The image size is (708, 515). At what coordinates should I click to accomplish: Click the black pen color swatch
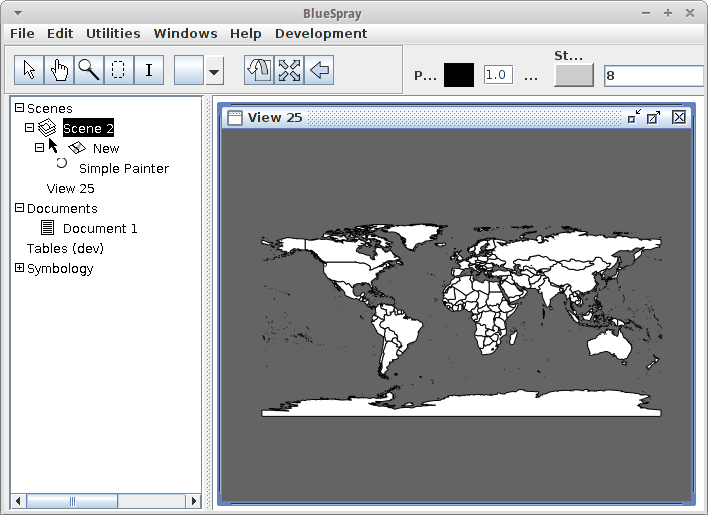459,75
